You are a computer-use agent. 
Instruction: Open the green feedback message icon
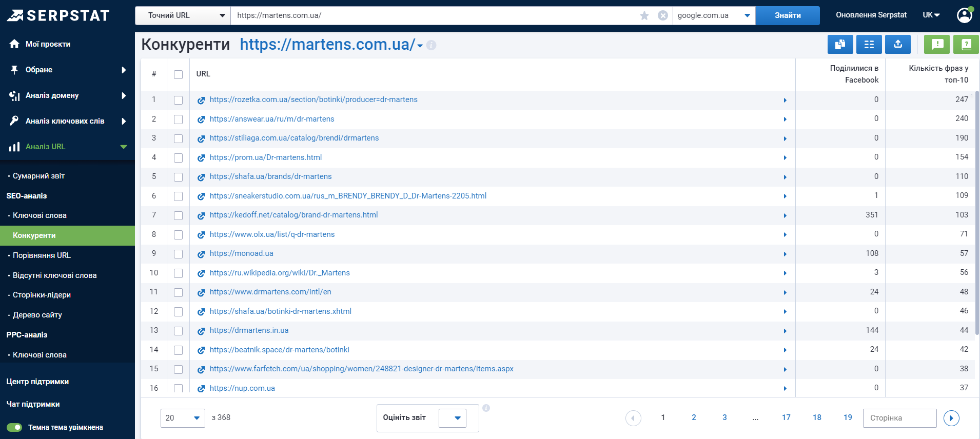pyautogui.click(x=936, y=45)
